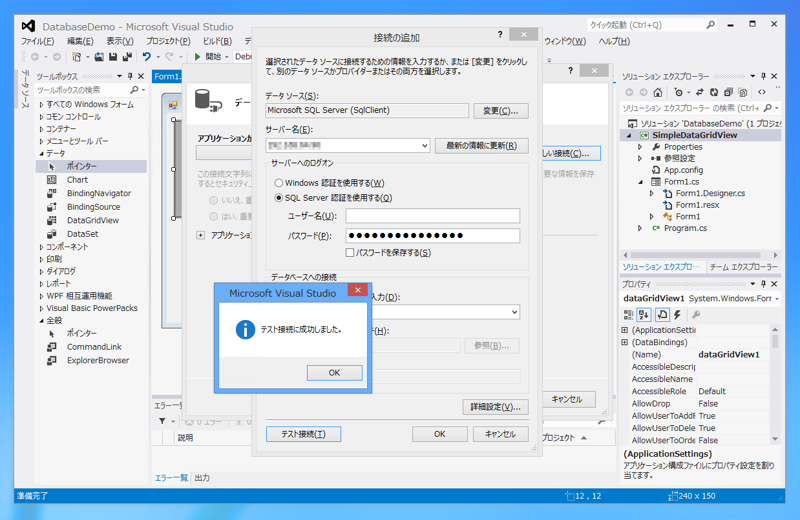Screen dimensions: 800x520
Task: Click the パスワード field
Action: 433,235
